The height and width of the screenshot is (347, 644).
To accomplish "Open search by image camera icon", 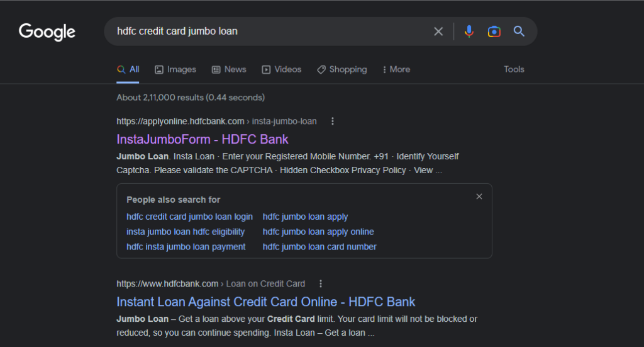I will [x=494, y=31].
